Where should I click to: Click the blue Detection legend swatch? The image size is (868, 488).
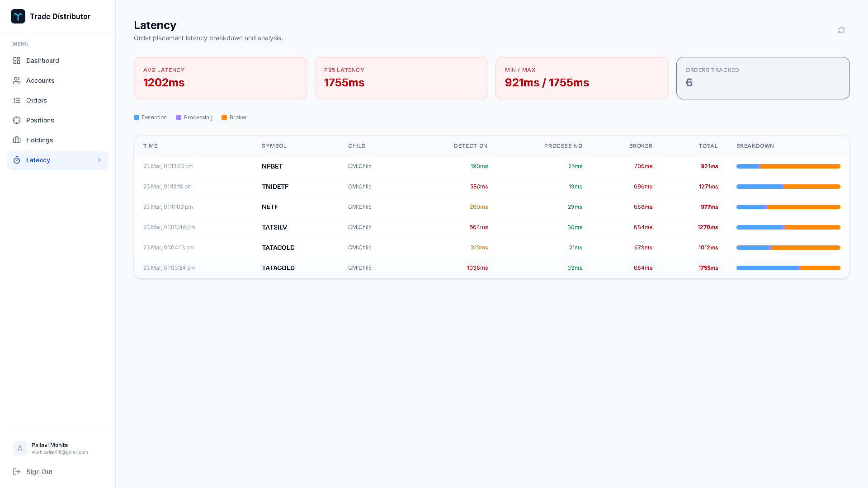[x=137, y=117]
